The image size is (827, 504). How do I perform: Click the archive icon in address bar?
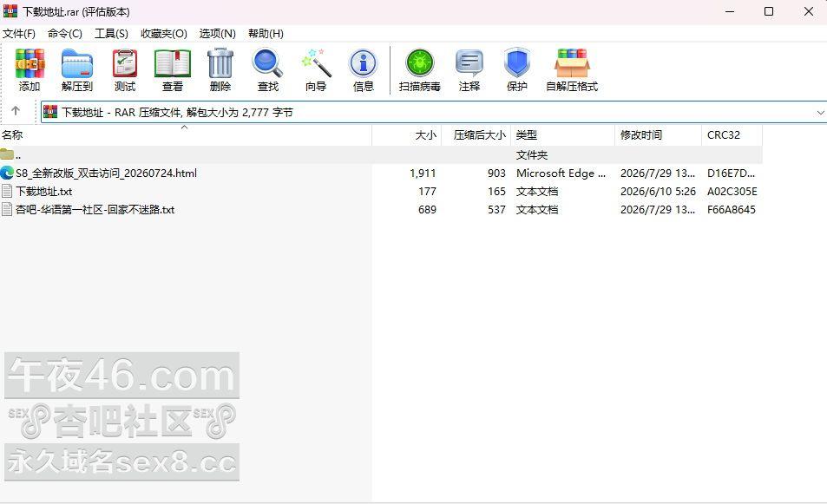pos(50,112)
